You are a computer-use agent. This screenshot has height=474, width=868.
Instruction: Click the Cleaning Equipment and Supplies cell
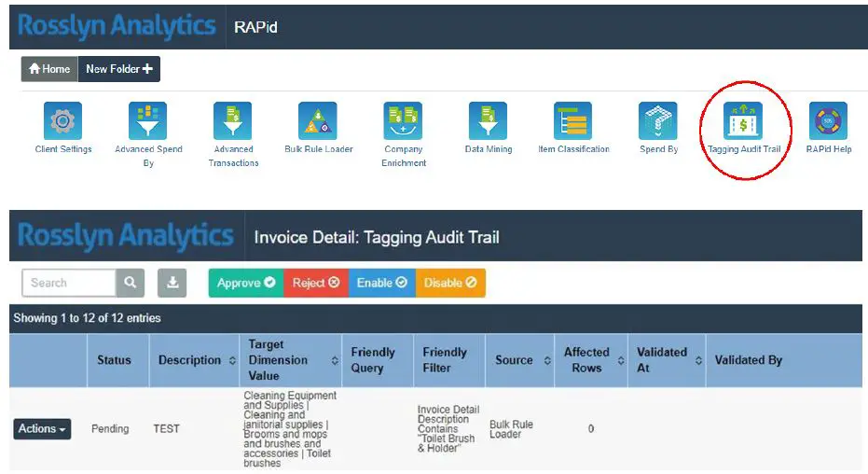[x=290, y=429]
